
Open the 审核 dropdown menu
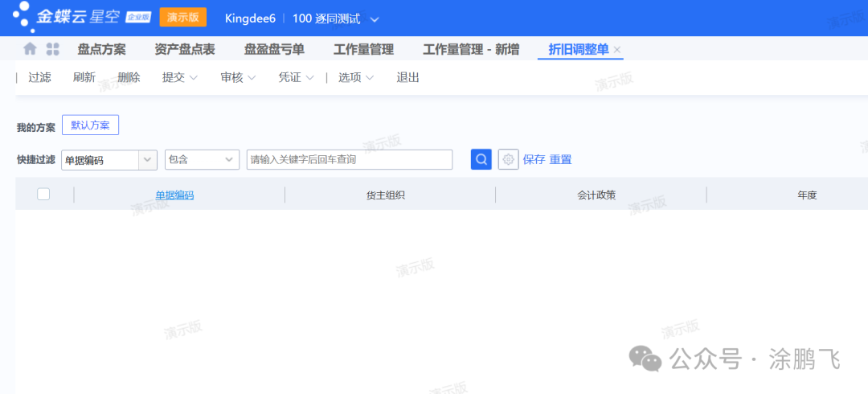[x=238, y=77]
